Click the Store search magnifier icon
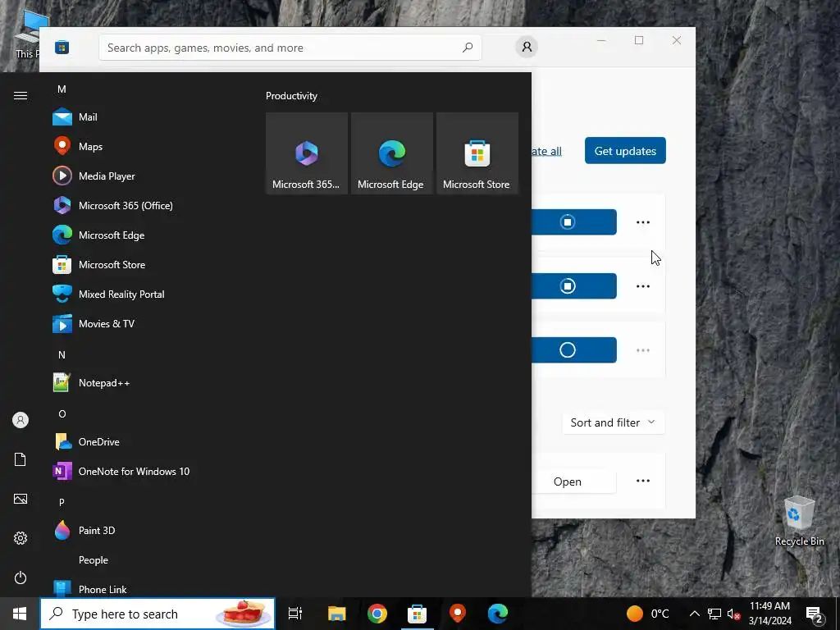This screenshot has width=840, height=630. [x=467, y=48]
